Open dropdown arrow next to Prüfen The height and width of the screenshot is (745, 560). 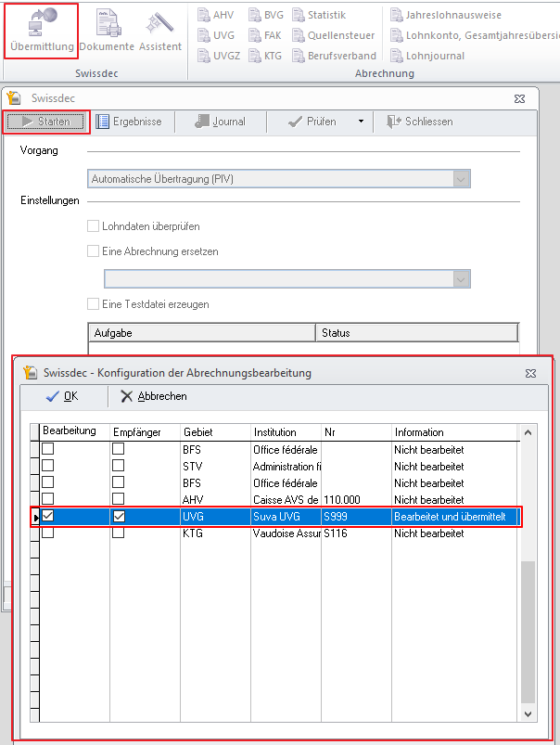click(x=361, y=122)
